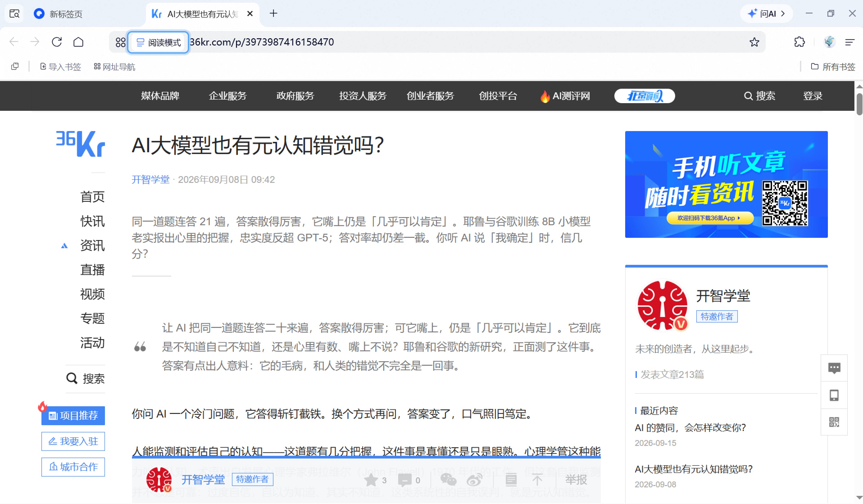The image size is (863, 504).
Task: Open 所有书签 bookmarks folder
Action: 833,67
